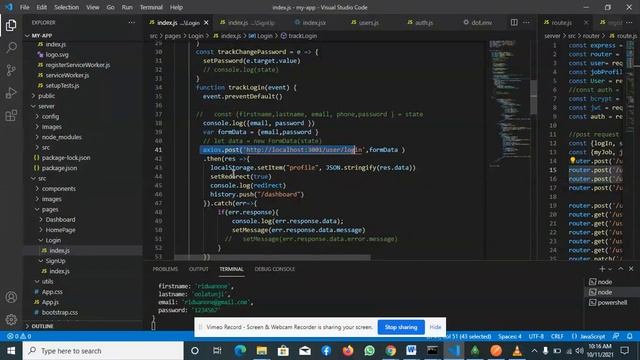Click the Login breadcrumb folder
Screen dimensions: 640x360
[196, 36]
